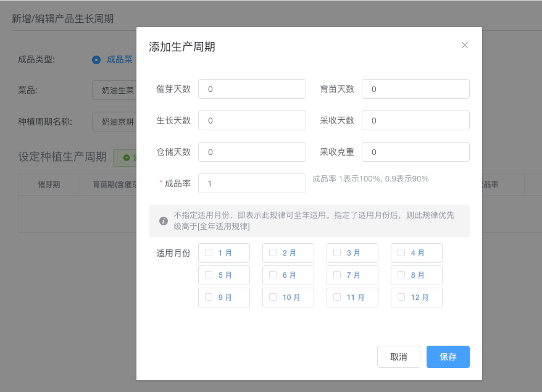Select the 成品菜 radio button in background page
Viewport: 542px width, 392px height.
pyautogui.click(x=96, y=60)
